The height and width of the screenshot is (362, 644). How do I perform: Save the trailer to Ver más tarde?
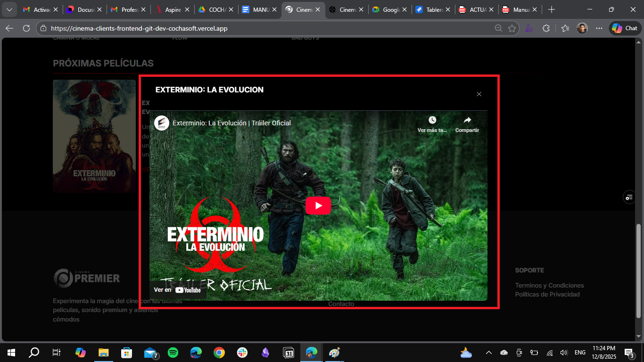(431, 123)
